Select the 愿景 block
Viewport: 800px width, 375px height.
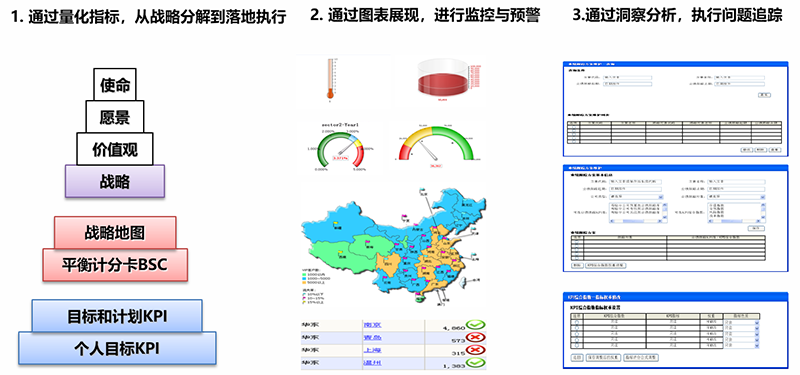pyautogui.click(x=115, y=117)
